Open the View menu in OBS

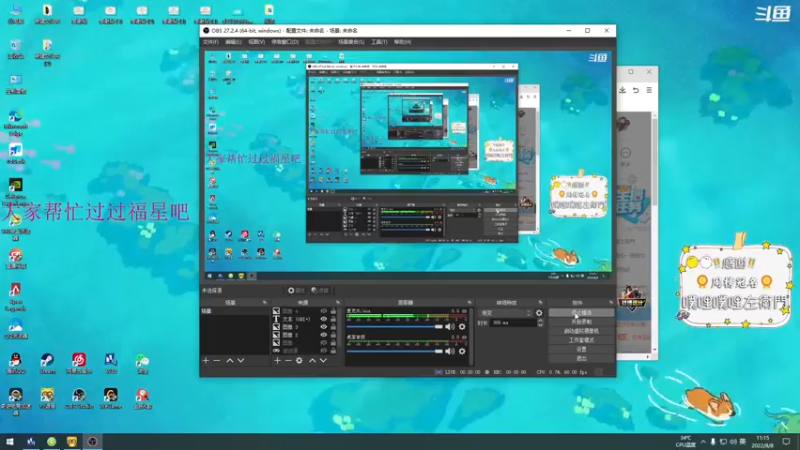(x=257, y=42)
